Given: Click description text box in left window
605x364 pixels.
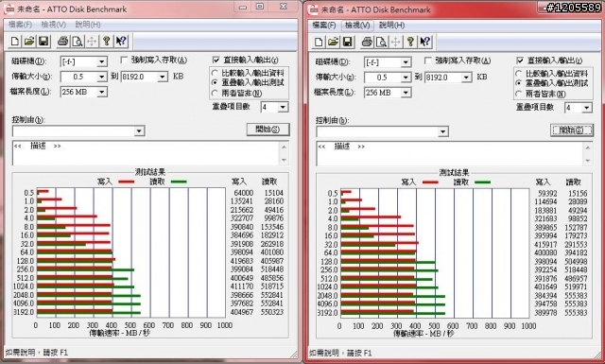Looking at the screenshot, I should (146, 153).
